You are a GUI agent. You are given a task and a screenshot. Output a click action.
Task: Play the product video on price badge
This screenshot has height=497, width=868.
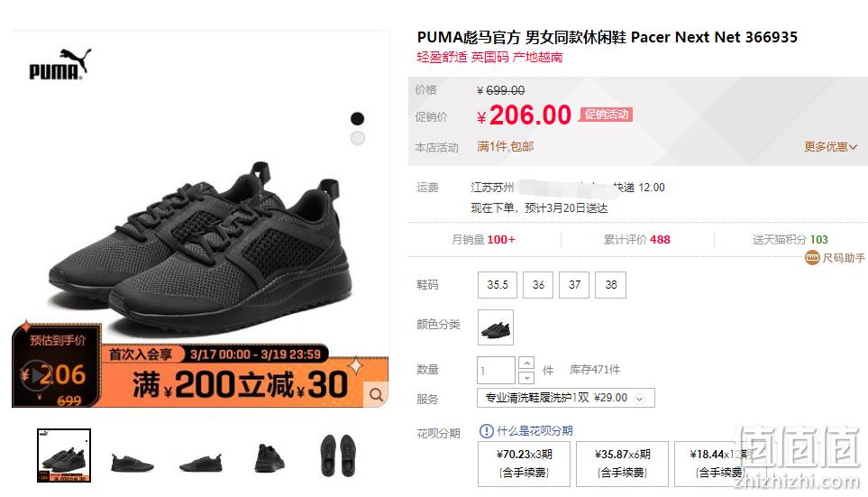coord(35,375)
